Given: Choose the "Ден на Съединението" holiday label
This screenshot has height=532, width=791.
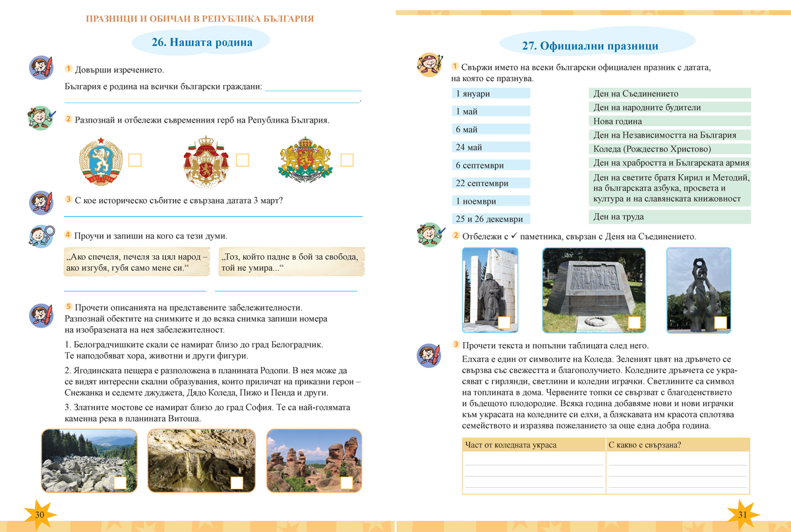Looking at the screenshot, I should (668, 94).
